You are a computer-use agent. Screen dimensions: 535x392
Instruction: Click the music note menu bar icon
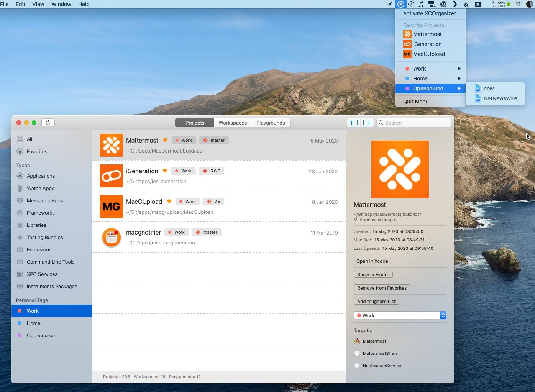click(x=421, y=4)
